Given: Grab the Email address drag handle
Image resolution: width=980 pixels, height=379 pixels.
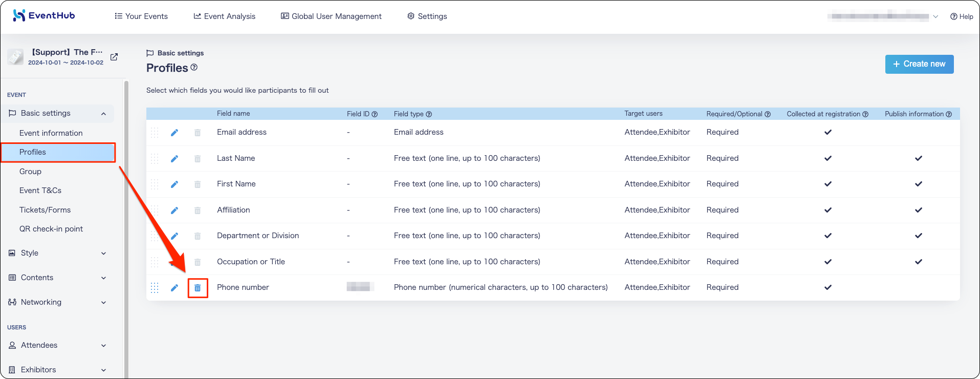Looking at the screenshot, I should pos(155,133).
